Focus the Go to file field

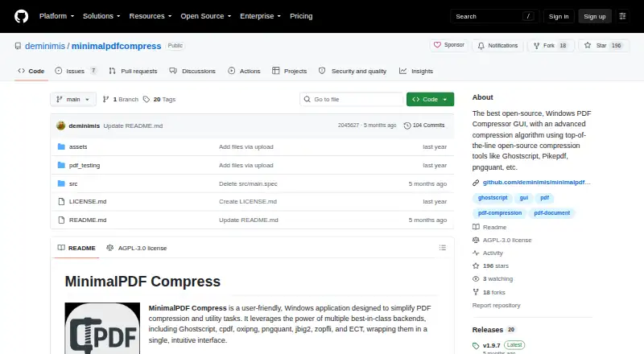(x=352, y=100)
